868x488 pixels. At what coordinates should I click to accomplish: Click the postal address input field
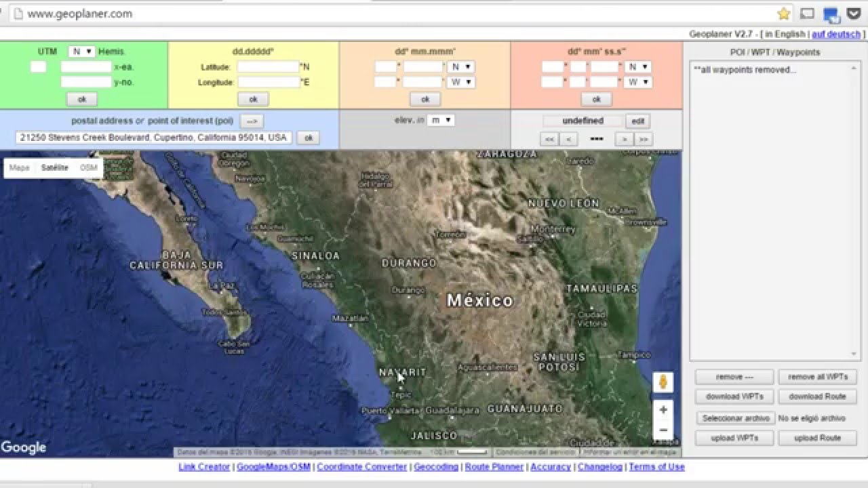point(154,138)
